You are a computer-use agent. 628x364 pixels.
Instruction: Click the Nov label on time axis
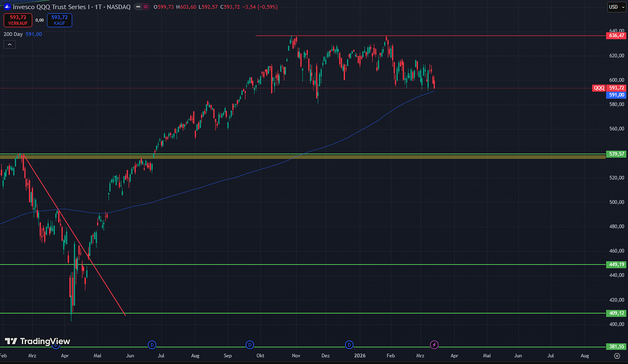tap(296, 356)
